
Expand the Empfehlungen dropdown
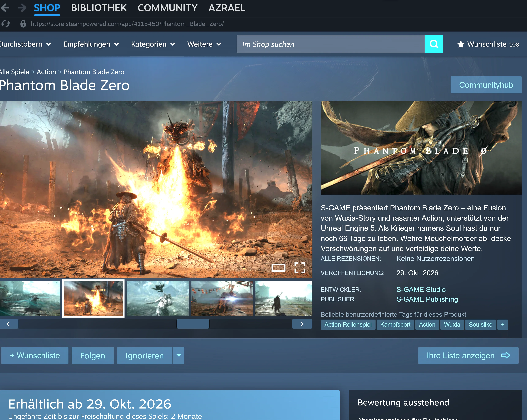click(x=91, y=44)
